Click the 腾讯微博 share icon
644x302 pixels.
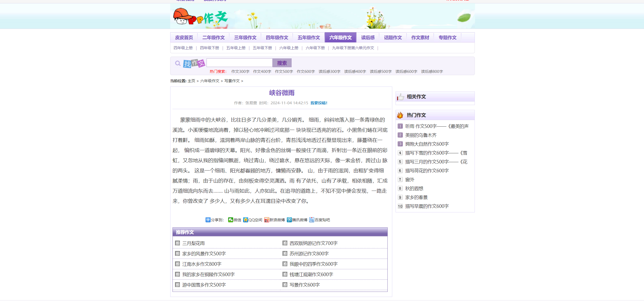289,220
